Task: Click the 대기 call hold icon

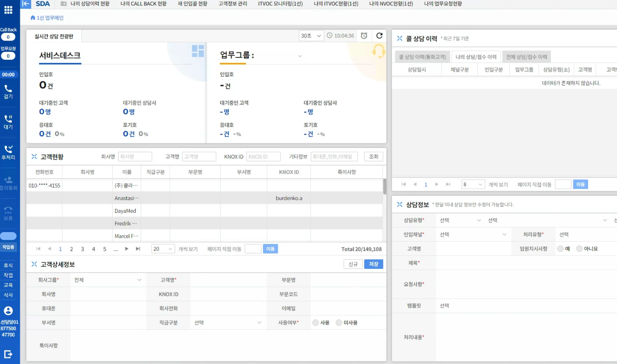Action: tap(8, 119)
